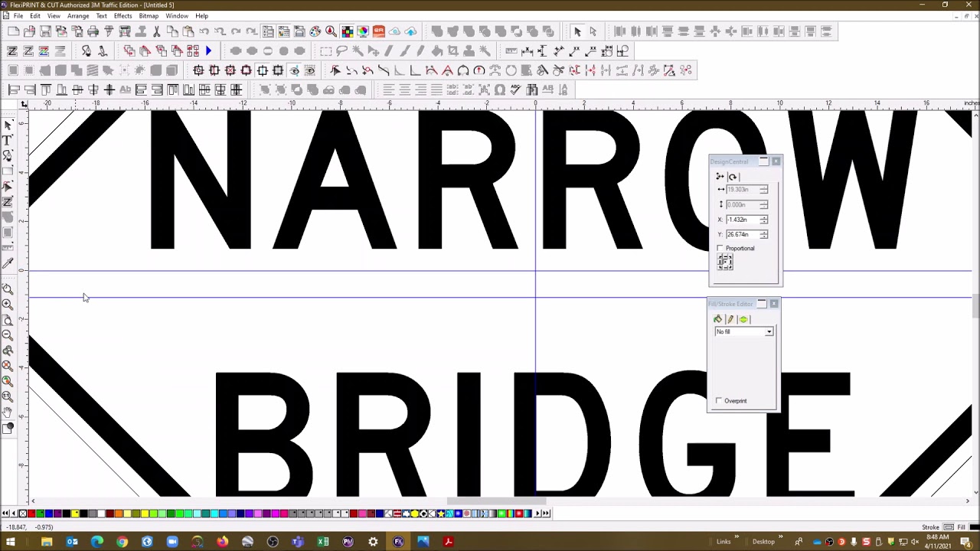Click the X position stepper arrows

(x=763, y=220)
